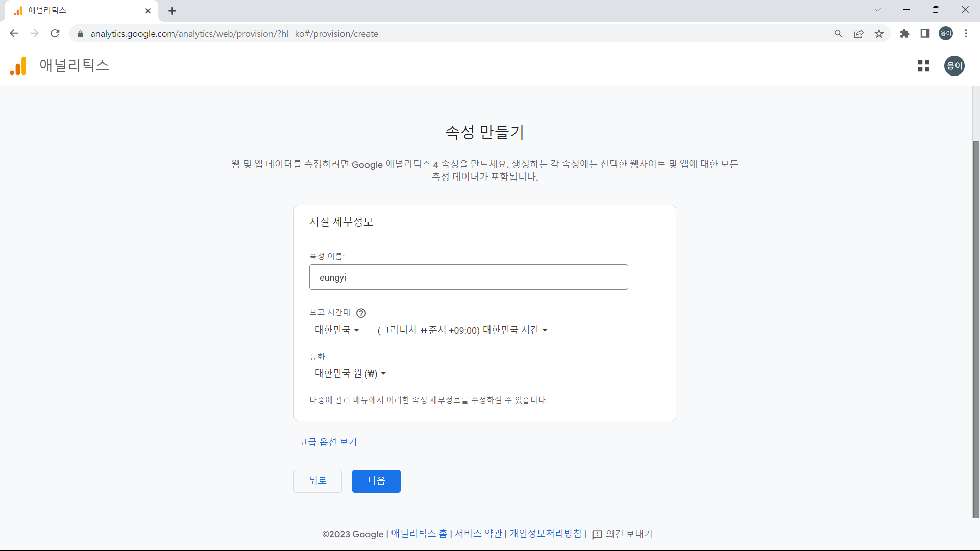Image resolution: width=980 pixels, height=551 pixels.
Task: Open the 그리니치 표준시 +09:00 timezone dropdown
Action: pyautogui.click(x=462, y=330)
